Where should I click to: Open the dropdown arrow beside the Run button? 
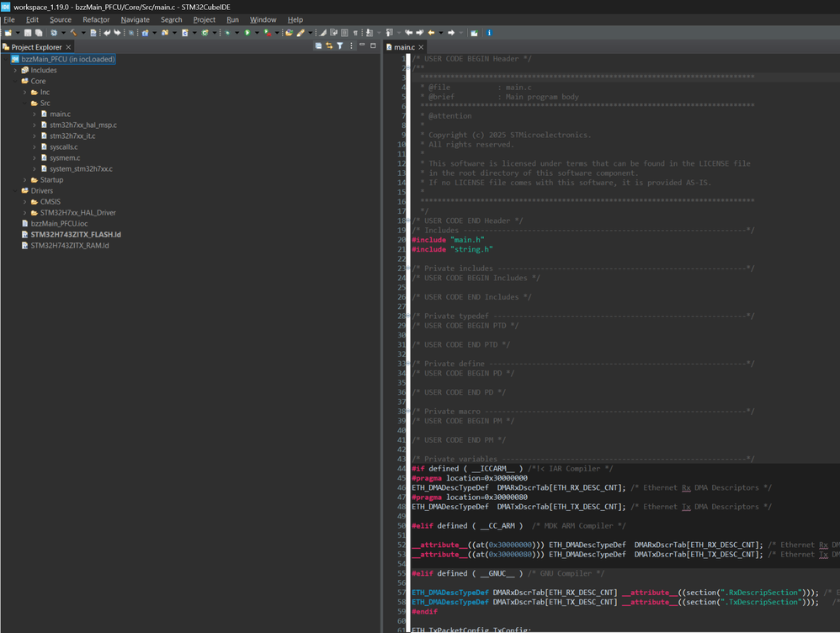coord(255,33)
